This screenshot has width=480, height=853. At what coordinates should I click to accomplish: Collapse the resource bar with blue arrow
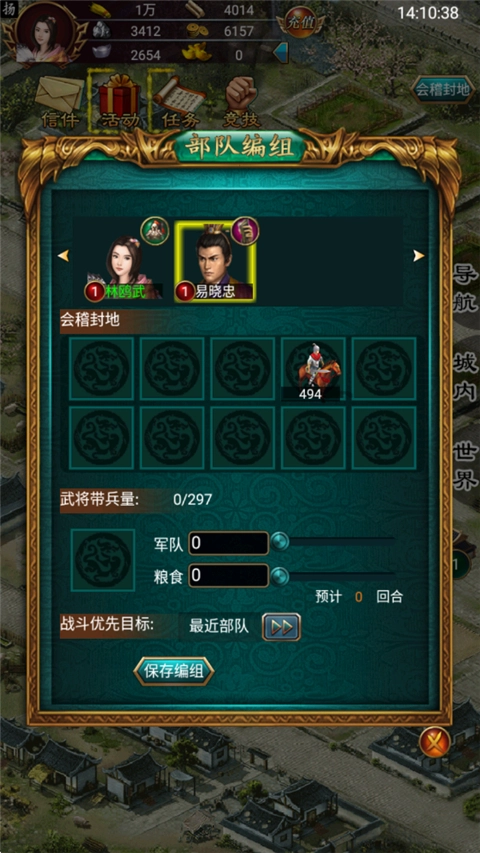281,53
